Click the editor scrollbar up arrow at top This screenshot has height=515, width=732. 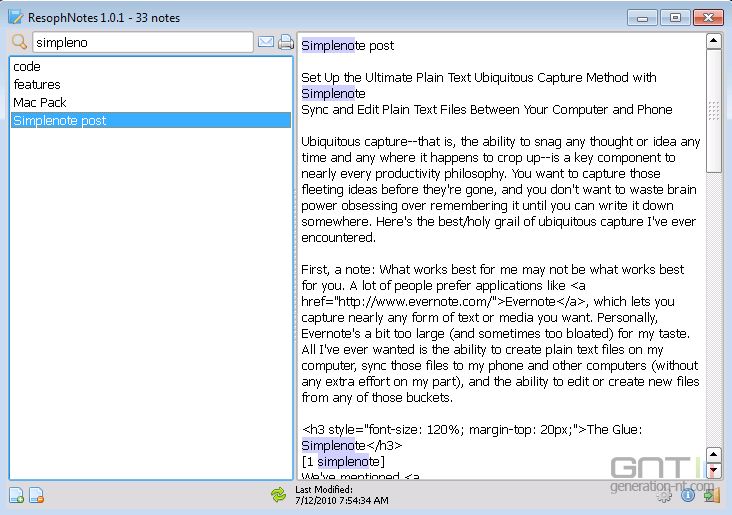[x=713, y=41]
